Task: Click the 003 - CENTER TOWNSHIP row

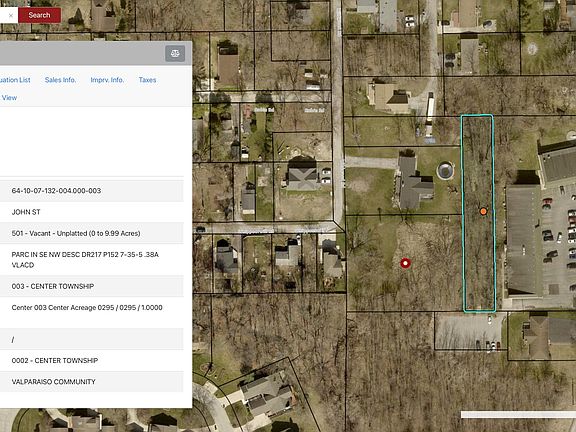Action: 91,286
